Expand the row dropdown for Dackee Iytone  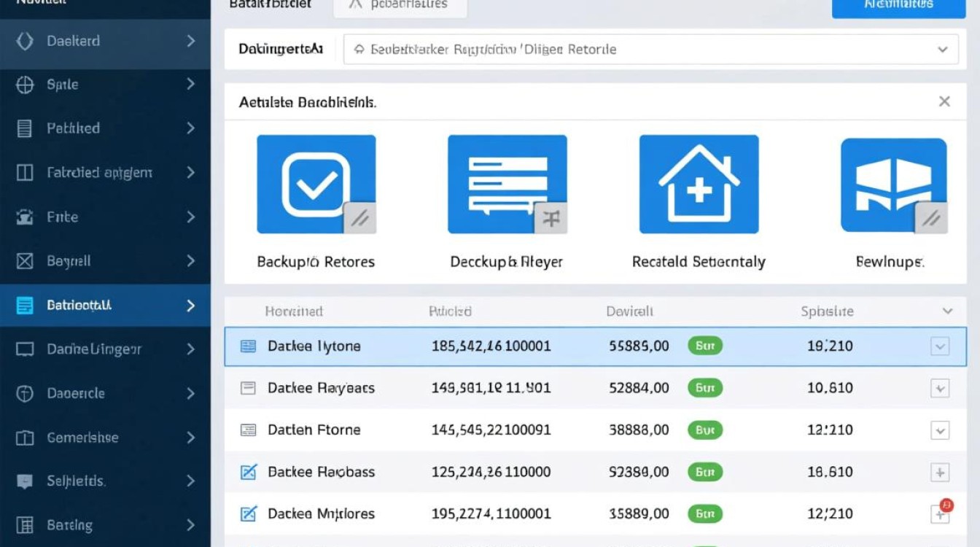[x=940, y=346]
